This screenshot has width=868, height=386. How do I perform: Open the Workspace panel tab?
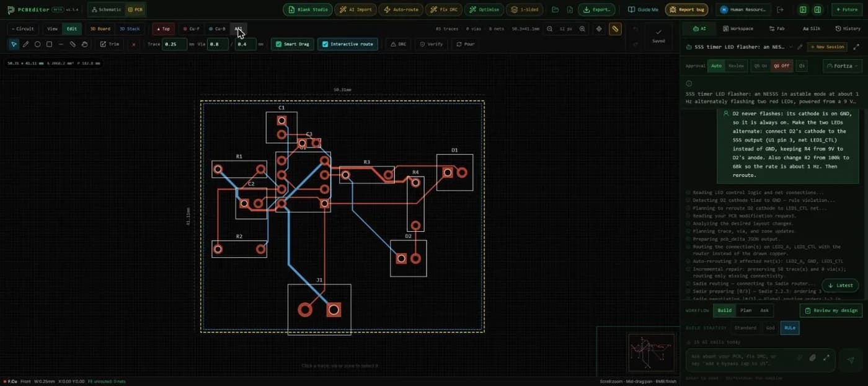click(x=737, y=29)
